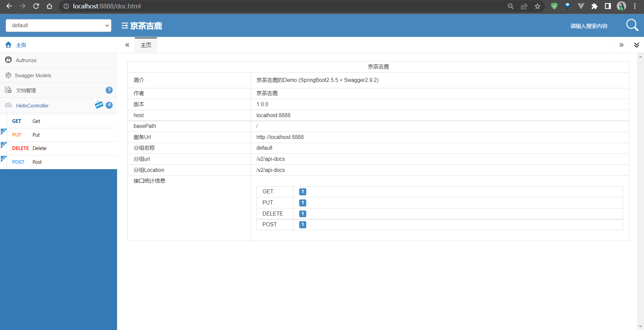Open the blue gem extension icon
The width and height of the screenshot is (644, 330).
coord(568,6)
